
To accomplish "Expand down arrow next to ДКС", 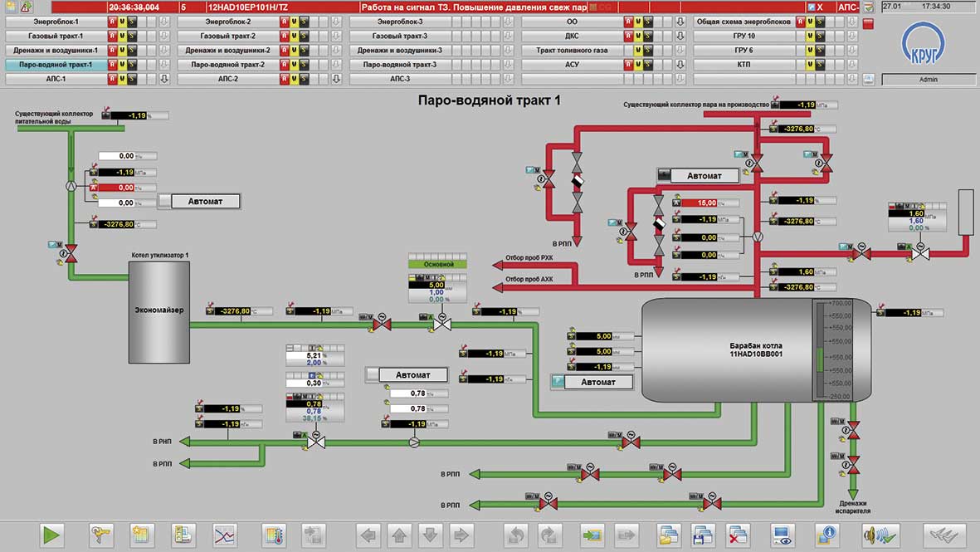I will pyautogui.click(x=680, y=36).
